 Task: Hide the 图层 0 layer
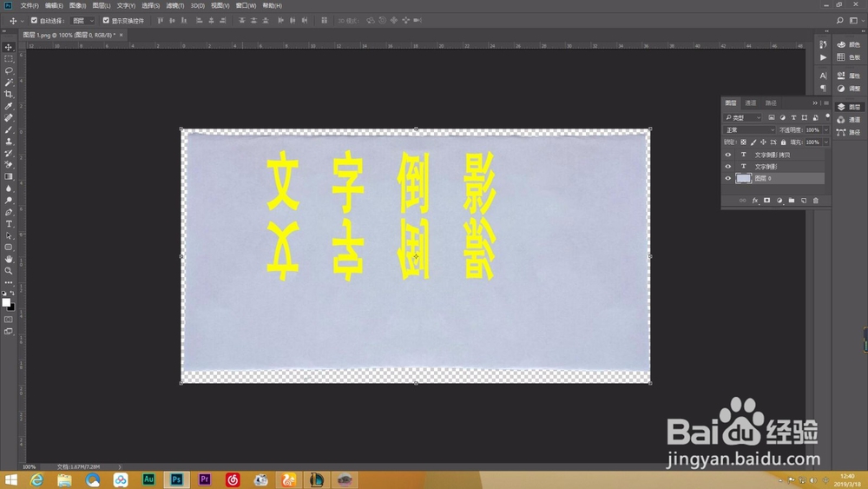728,178
